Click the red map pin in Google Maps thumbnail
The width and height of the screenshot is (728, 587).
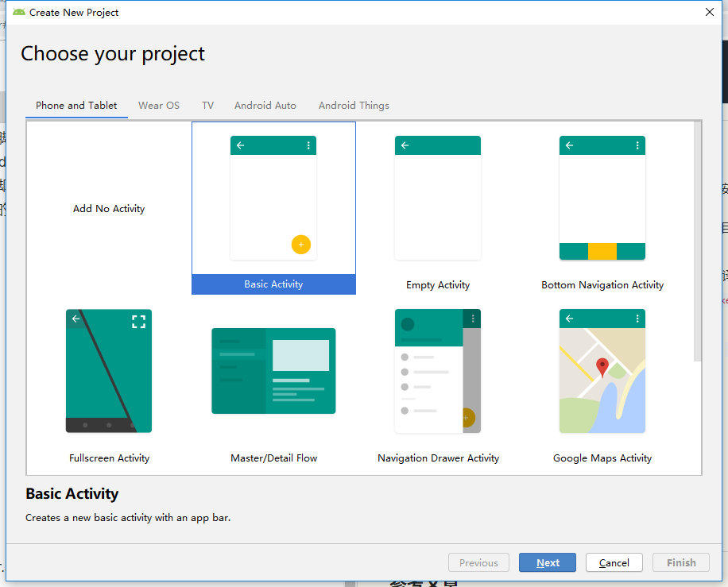[x=602, y=368]
